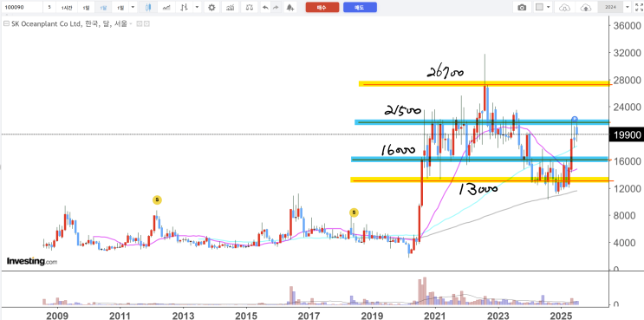Expand the legend arrow after 서울
This screenshot has width=644, height=320.
tap(131, 24)
